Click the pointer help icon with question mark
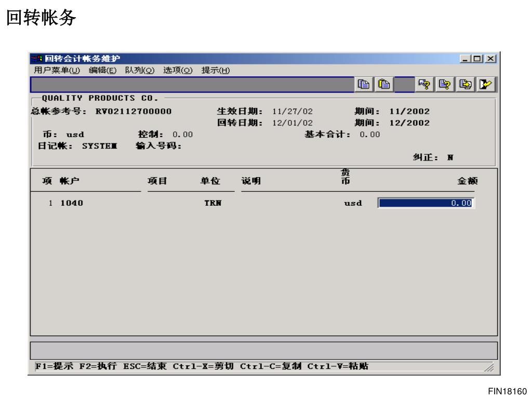532x399 pixels. (x=424, y=84)
